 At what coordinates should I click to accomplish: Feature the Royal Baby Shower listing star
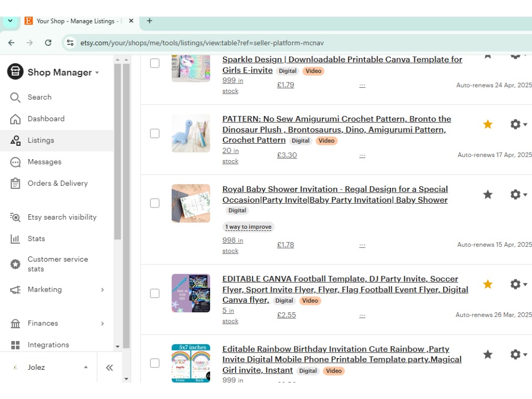pyautogui.click(x=487, y=194)
